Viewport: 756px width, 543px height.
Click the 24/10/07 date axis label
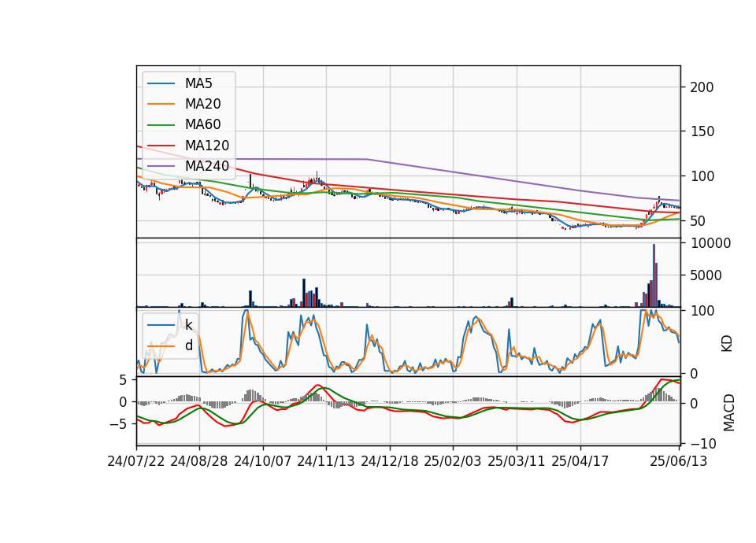click(263, 461)
